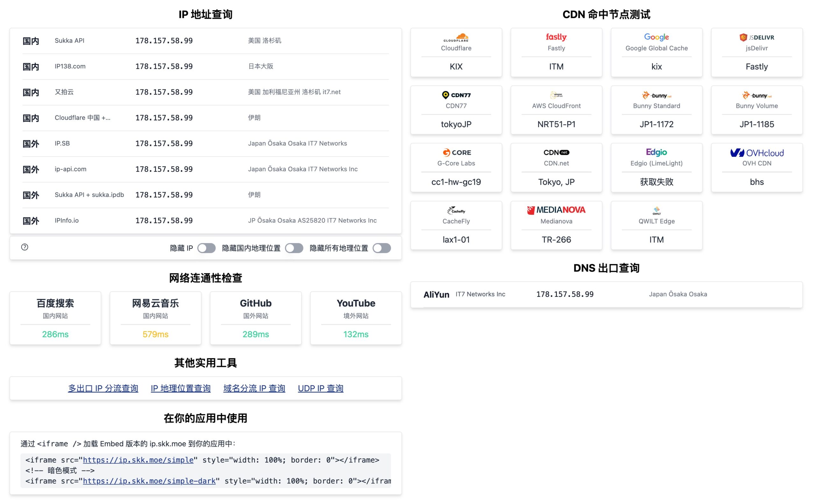Click the 289ms latency value
The image size is (815, 504).
pyautogui.click(x=256, y=334)
